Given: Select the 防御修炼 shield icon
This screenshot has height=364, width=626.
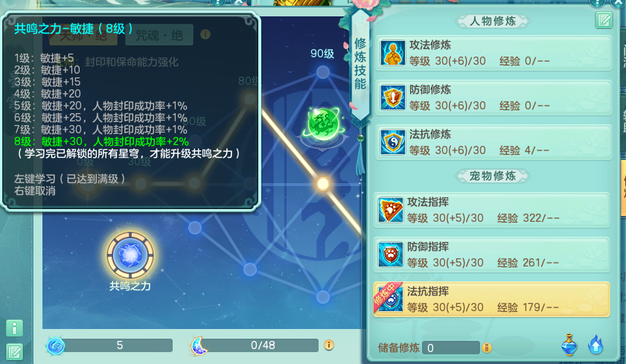Looking at the screenshot, I should pos(392,98).
